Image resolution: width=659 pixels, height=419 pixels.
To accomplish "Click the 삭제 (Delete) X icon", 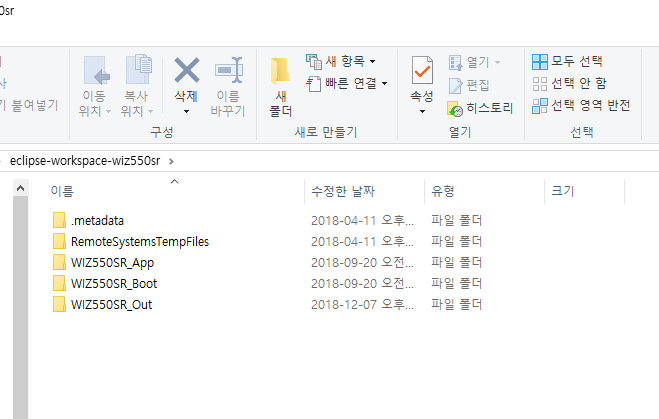I will (187, 70).
